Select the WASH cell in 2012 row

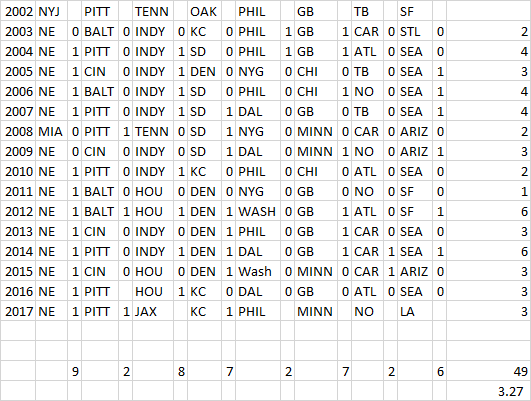click(x=258, y=211)
